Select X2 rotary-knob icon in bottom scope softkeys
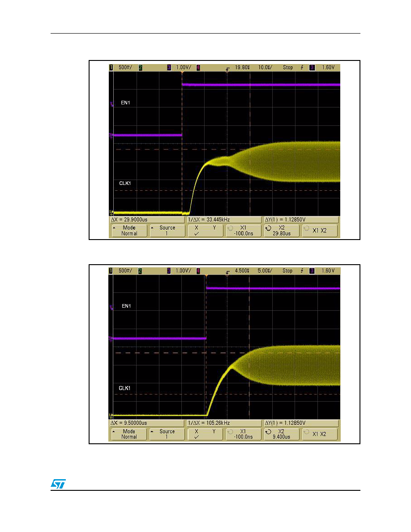The image size is (411, 532). pos(268,432)
